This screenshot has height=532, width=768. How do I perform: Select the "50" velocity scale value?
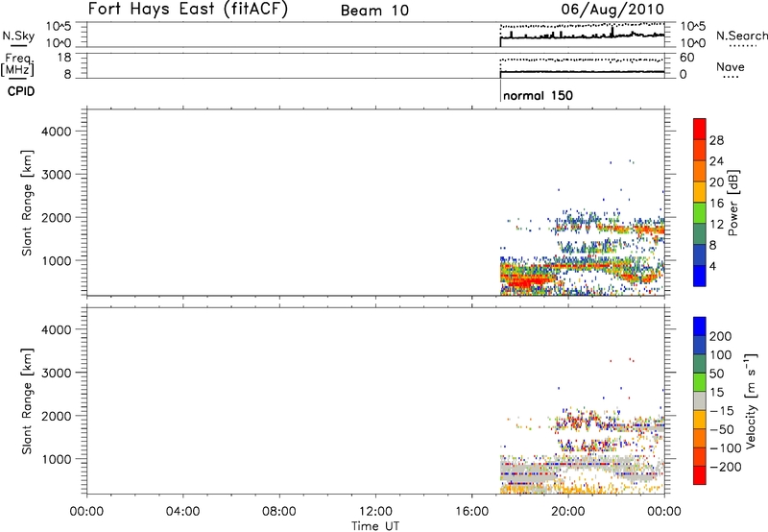click(x=716, y=374)
